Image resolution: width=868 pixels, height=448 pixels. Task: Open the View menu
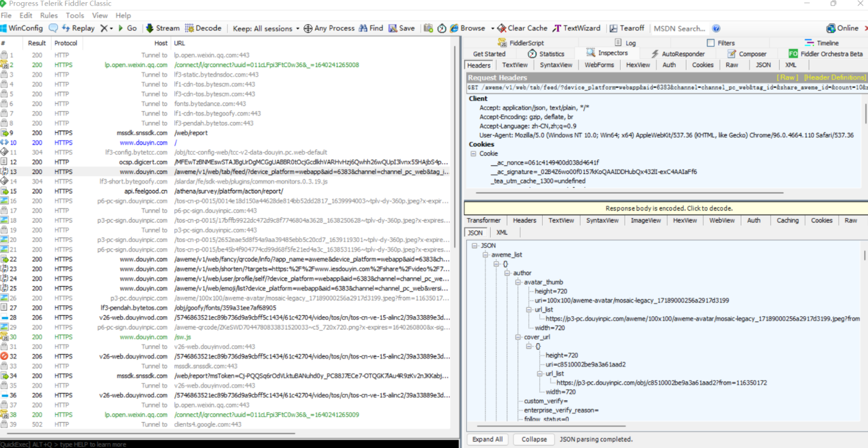point(100,15)
